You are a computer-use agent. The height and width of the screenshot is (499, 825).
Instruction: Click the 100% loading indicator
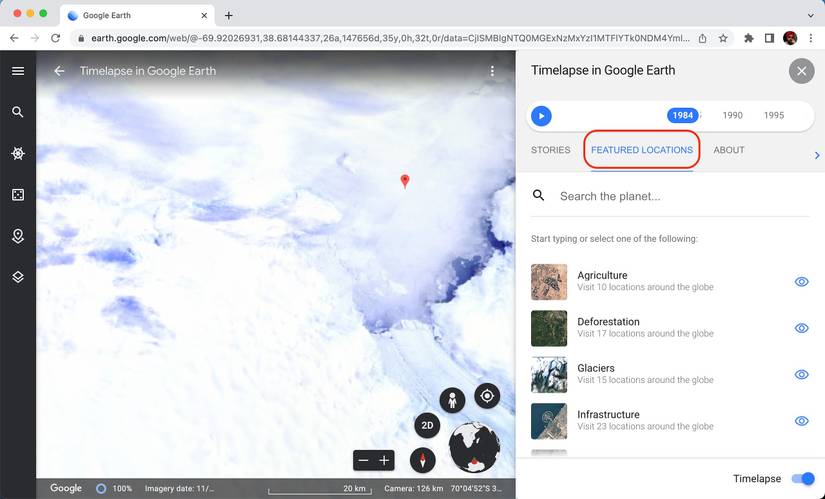tap(114, 488)
